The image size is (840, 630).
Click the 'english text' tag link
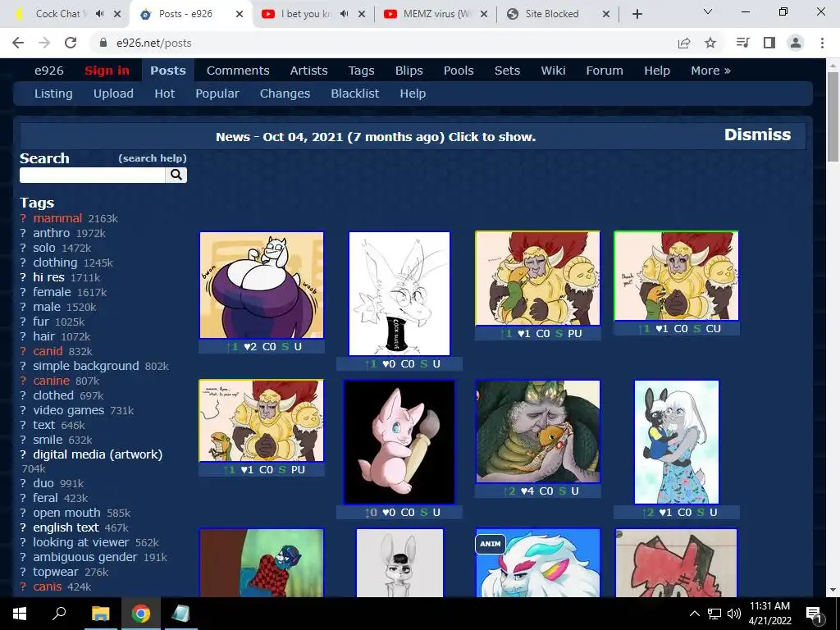tap(66, 527)
